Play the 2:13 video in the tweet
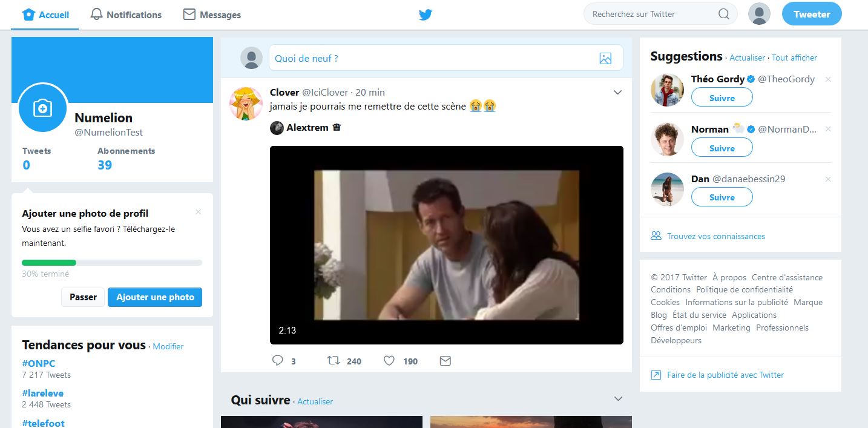Viewport: 868px width, 428px height. (x=446, y=245)
